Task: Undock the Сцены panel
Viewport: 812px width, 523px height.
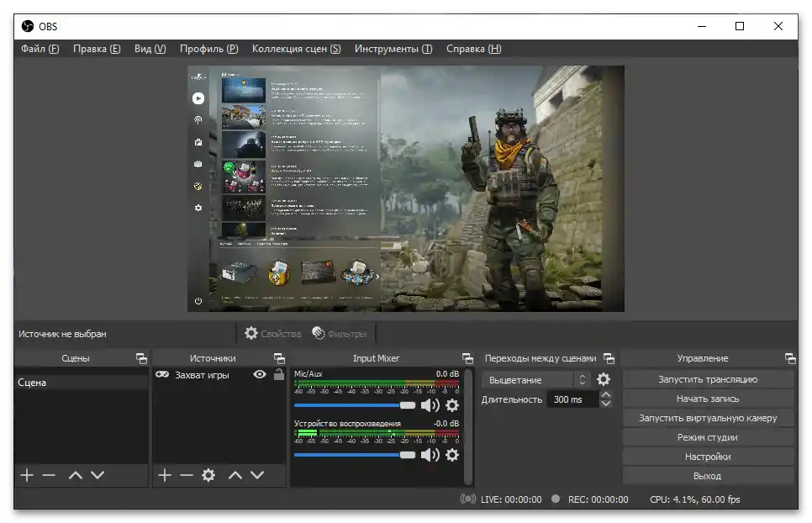Action: click(141, 358)
